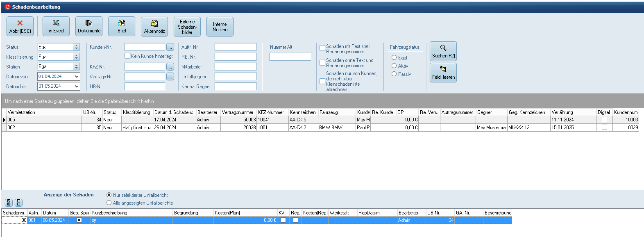Image resolution: width=644 pixels, height=237 pixels.
Task: Create a letter via Brief button
Action: coord(122,27)
